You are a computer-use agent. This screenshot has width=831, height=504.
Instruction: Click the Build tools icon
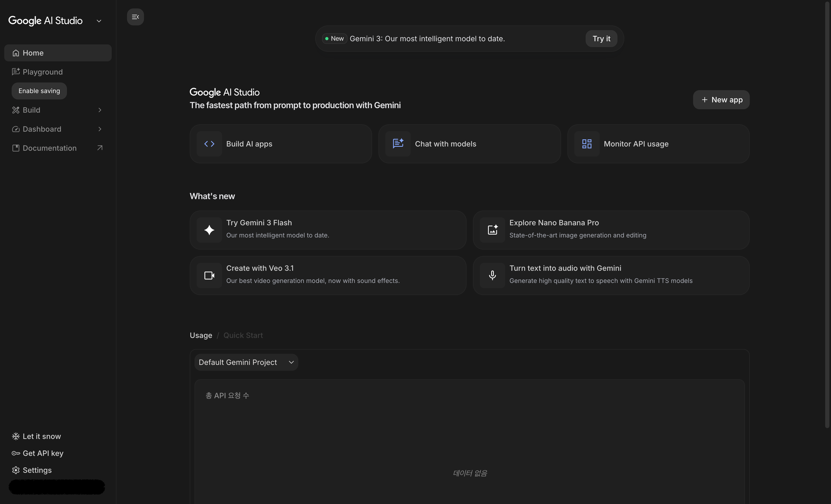(x=16, y=110)
